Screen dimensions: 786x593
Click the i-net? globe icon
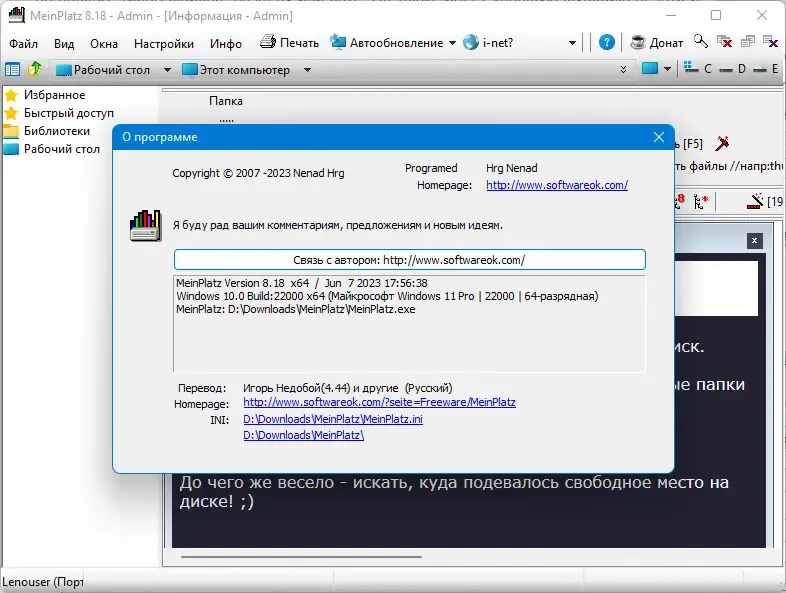click(471, 43)
